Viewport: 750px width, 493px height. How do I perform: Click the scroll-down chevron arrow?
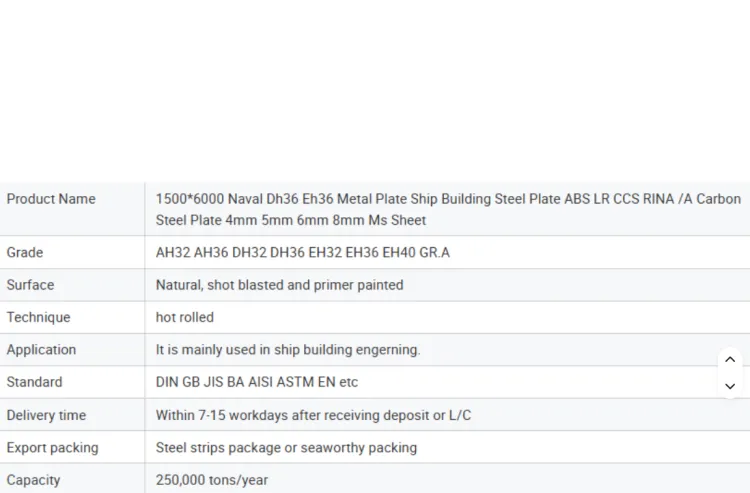tap(730, 386)
